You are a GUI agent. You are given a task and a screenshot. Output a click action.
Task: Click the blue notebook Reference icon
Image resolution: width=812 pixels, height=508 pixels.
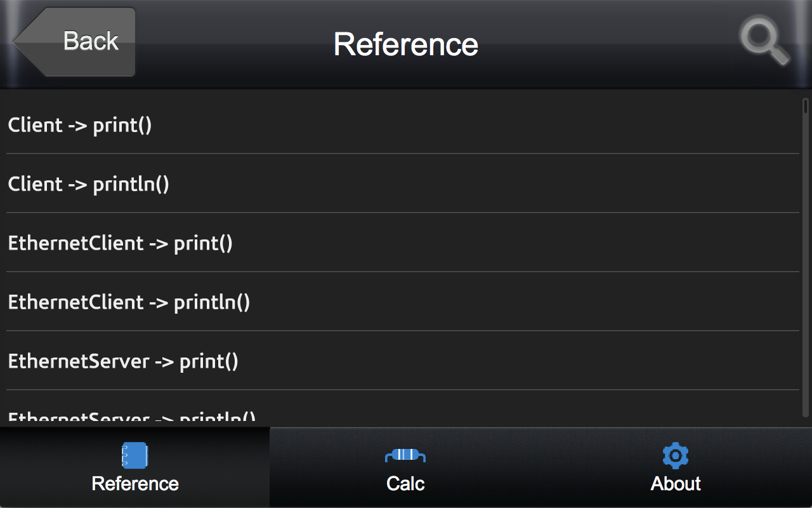click(x=134, y=455)
